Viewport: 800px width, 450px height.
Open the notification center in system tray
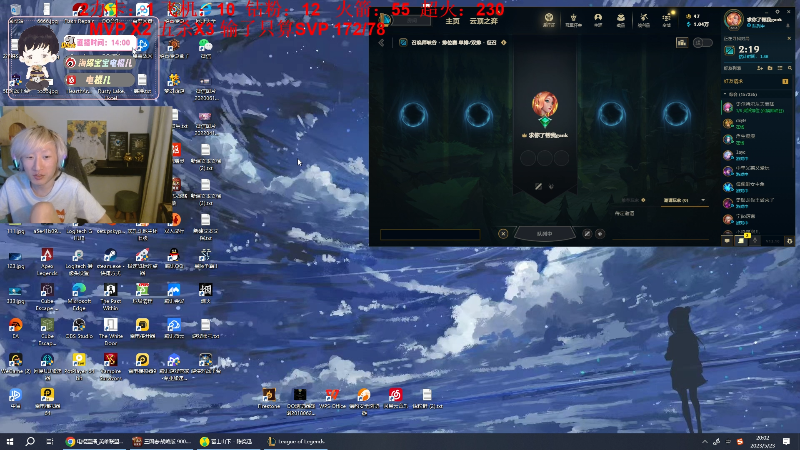pyautogui.click(x=786, y=441)
